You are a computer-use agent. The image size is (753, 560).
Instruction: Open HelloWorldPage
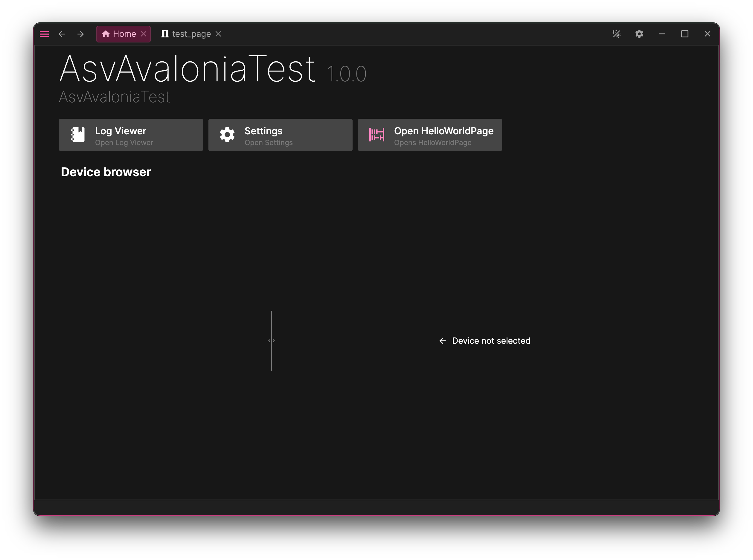point(429,135)
